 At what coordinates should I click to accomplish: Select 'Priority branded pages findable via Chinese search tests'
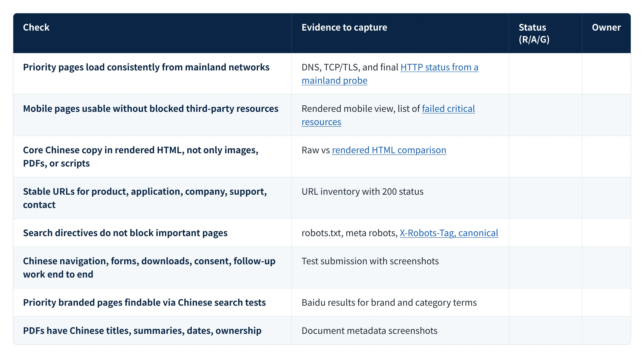click(144, 302)
